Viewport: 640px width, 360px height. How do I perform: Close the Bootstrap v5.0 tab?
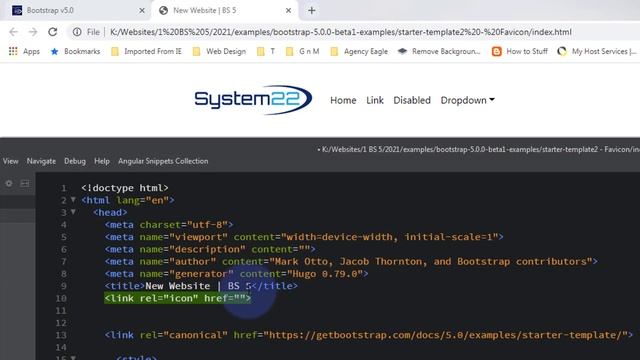tap(142, 11)
